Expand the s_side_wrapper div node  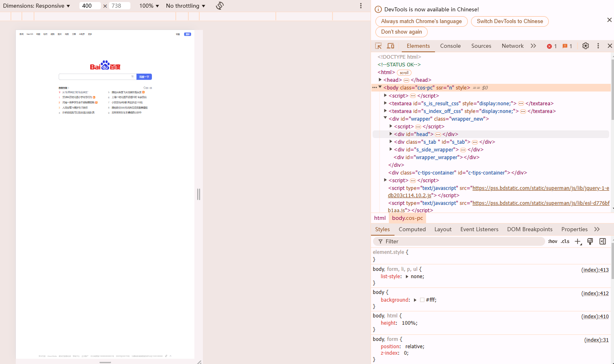(x=391, y=149)
